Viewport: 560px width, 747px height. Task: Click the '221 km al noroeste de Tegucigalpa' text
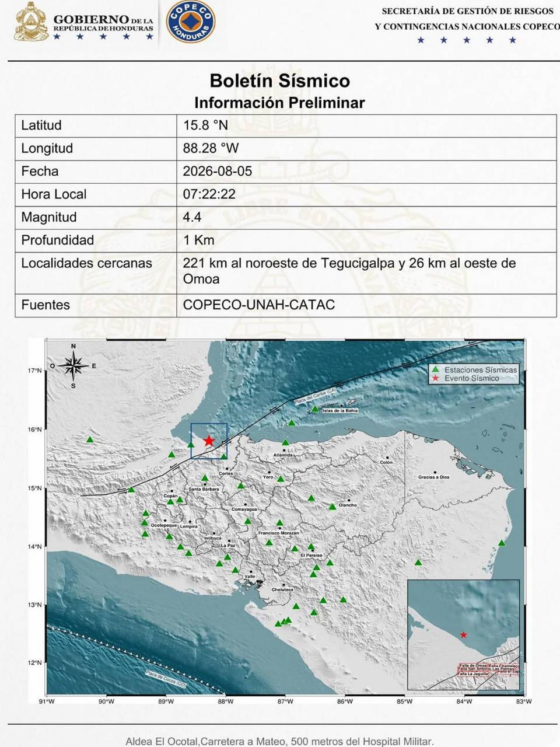pyautogui.click(x=289, y=263)
